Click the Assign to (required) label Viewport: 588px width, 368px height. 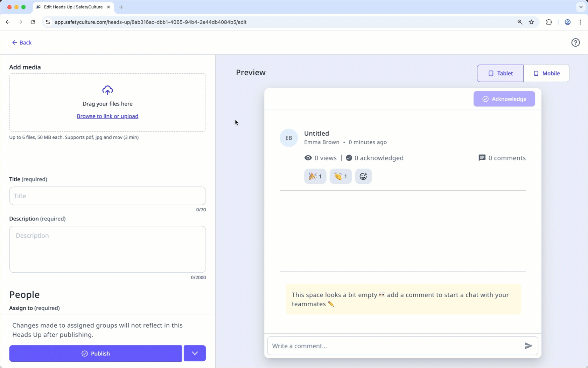[34, 308]
